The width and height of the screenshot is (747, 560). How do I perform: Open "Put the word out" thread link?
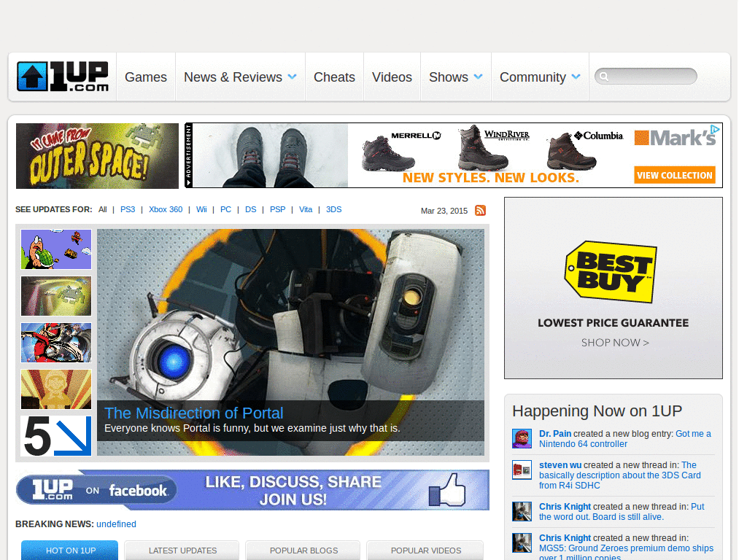click(622, 512)
